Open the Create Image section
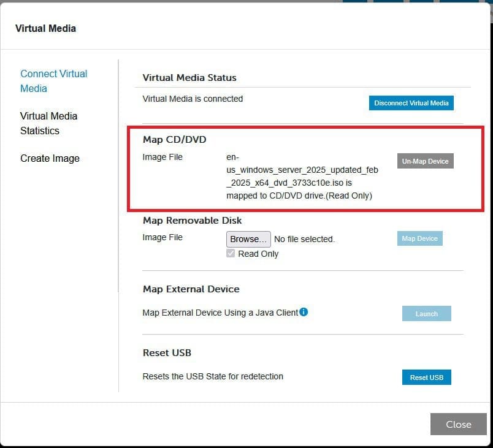This screenshot has width=493, height=448. [50, 158]
